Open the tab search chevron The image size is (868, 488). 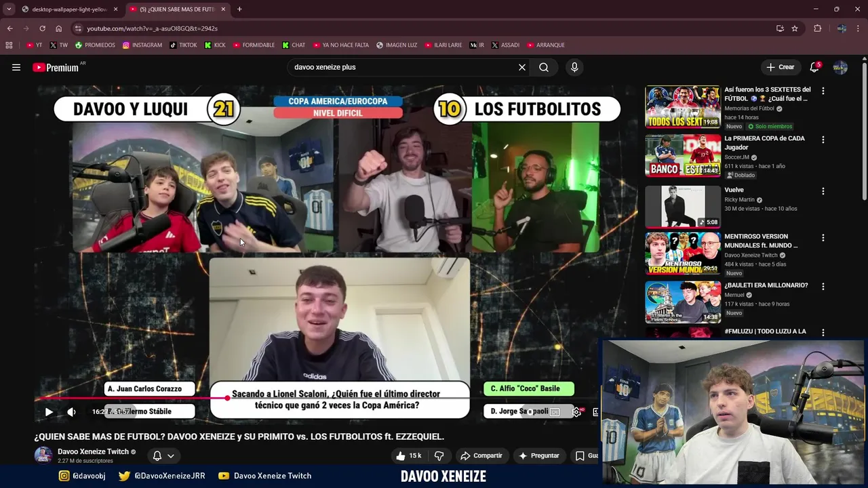pos(8,9)
